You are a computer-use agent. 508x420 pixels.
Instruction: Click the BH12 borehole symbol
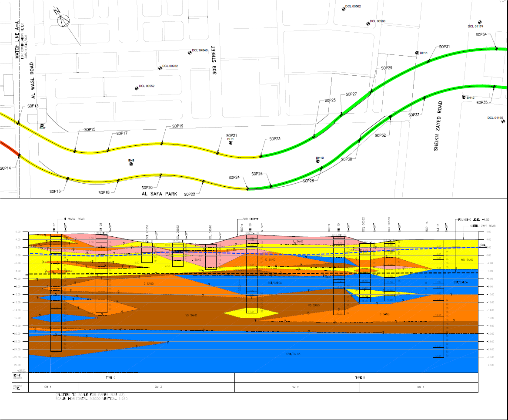(x=463, y=97)
